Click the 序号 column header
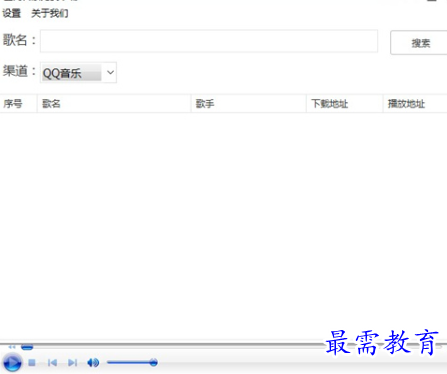The height and width of the screenshot is (374, 447). [x=18, y=104]
